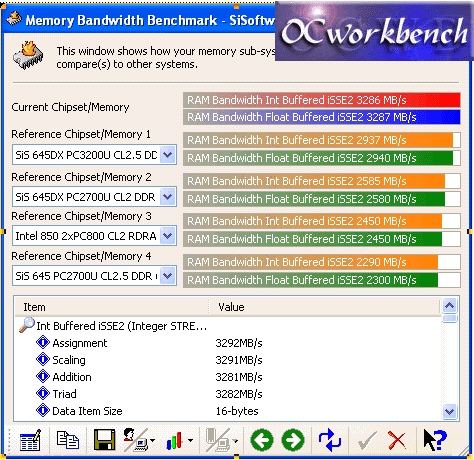
Task: Go forward with the green right arrow
Action: pos(293,441)
